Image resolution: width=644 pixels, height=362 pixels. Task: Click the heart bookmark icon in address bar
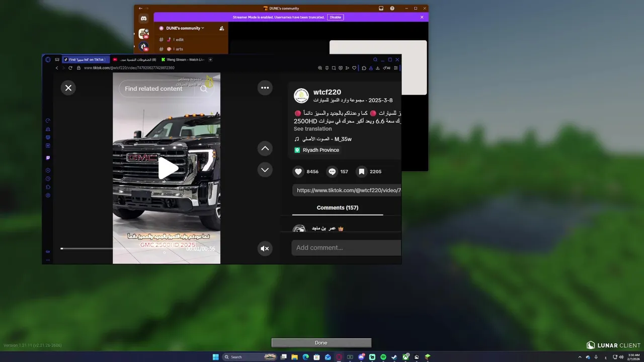click(354, 68)
